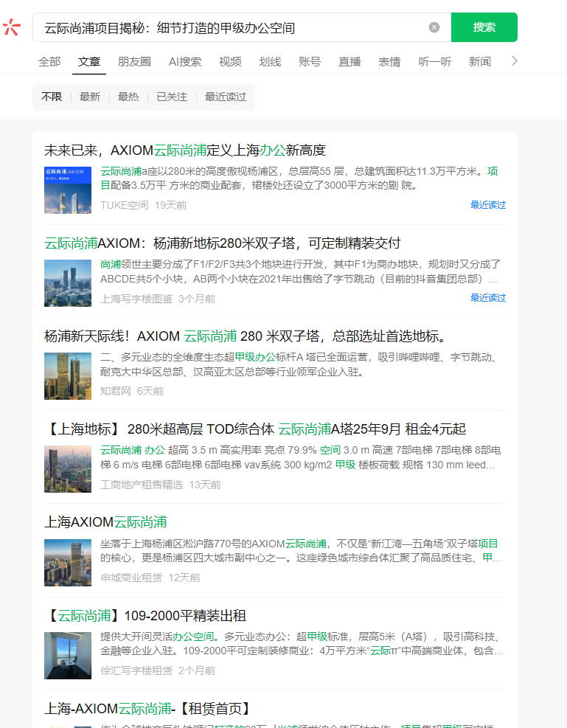Click snippet starting 云际尚浦a座以280米的高度
The height and width of the screenshot is (728, 567).
[299, 178]
